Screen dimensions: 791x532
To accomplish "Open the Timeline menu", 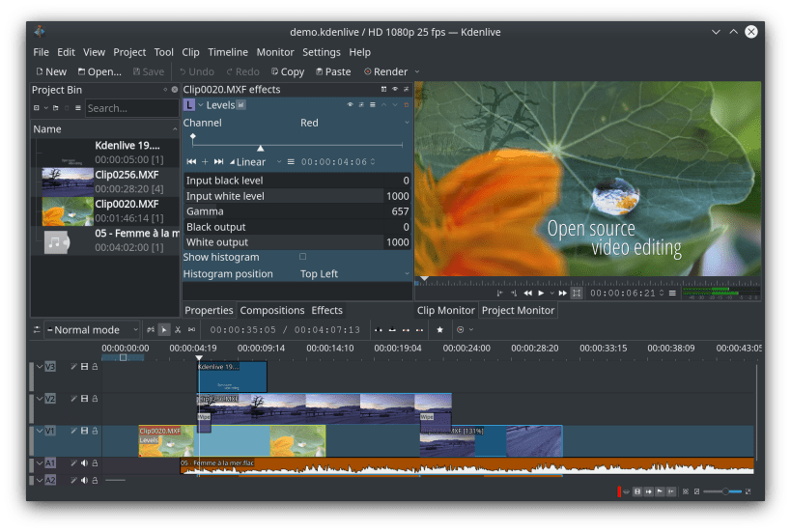I will point(228,52).
